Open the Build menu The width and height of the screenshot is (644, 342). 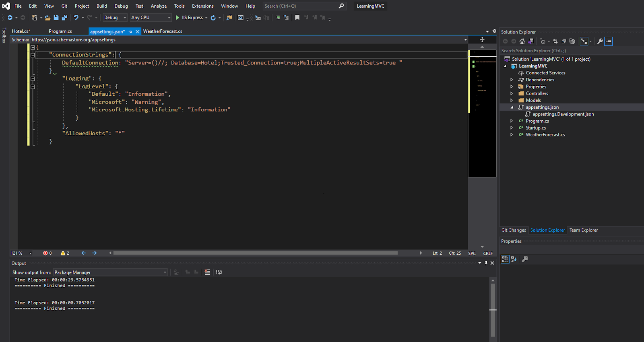coord(102,6)
